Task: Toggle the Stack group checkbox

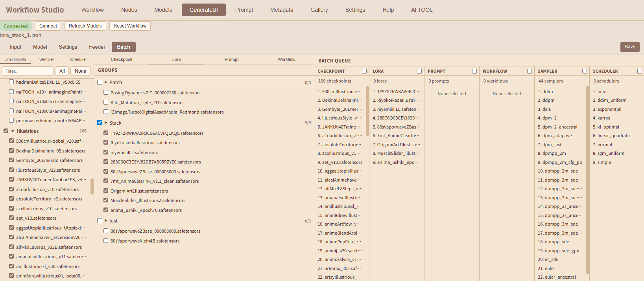Action: click(x=100, y=123)
